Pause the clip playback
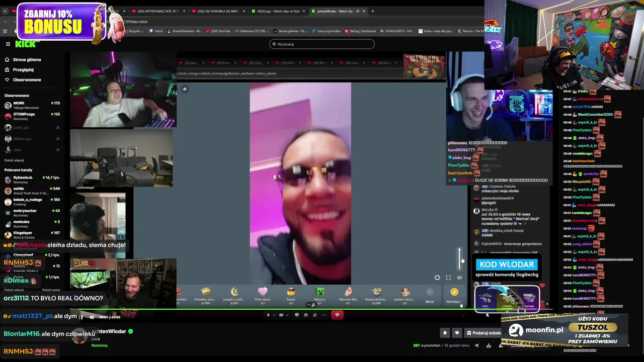 [x=80, y=317]
